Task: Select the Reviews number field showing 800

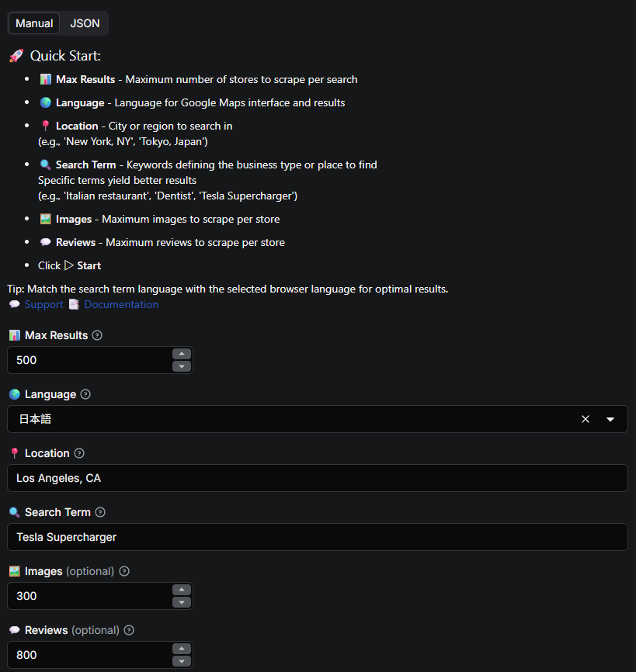Action: coord(85,655)
